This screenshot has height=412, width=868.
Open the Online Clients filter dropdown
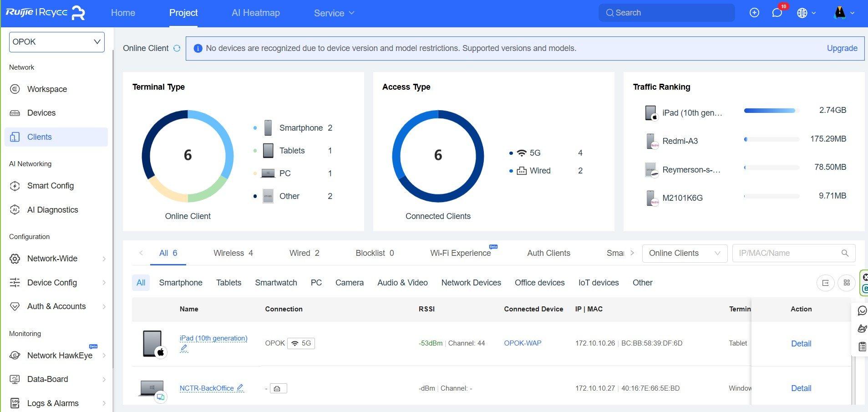[685, 253]
